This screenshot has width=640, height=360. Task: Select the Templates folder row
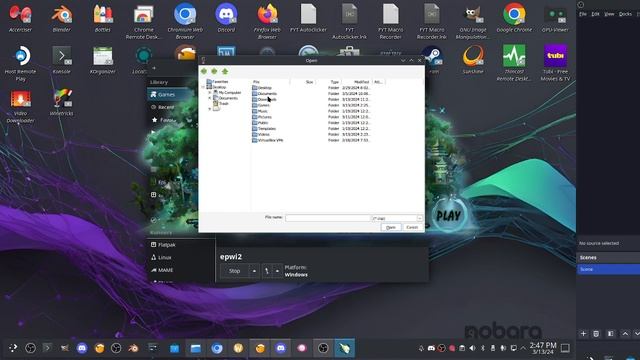[x=311, y=129]
